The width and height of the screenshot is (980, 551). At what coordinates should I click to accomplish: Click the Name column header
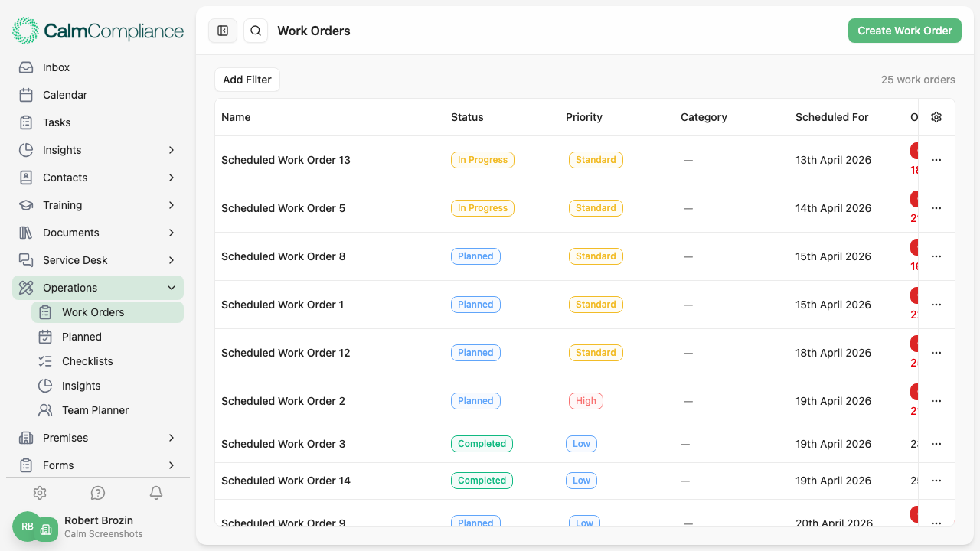pyautogui.click(x=236, y=117)
